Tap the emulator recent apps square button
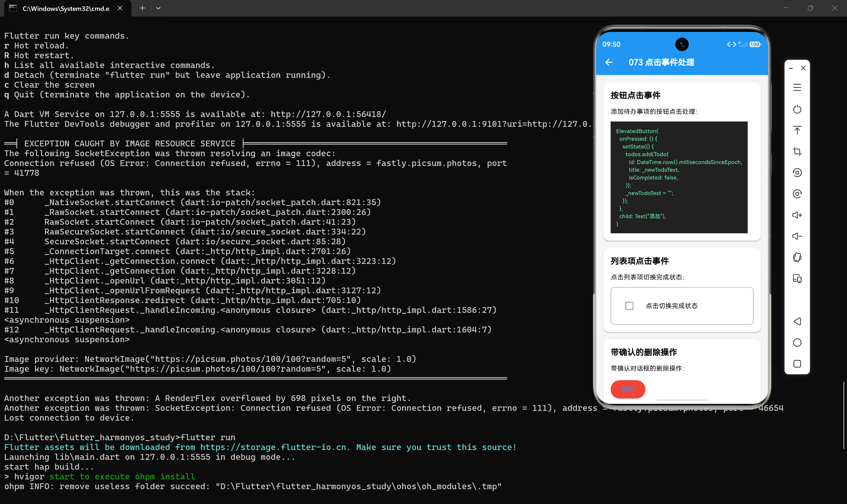847x504 pixels. pos(797,364)
